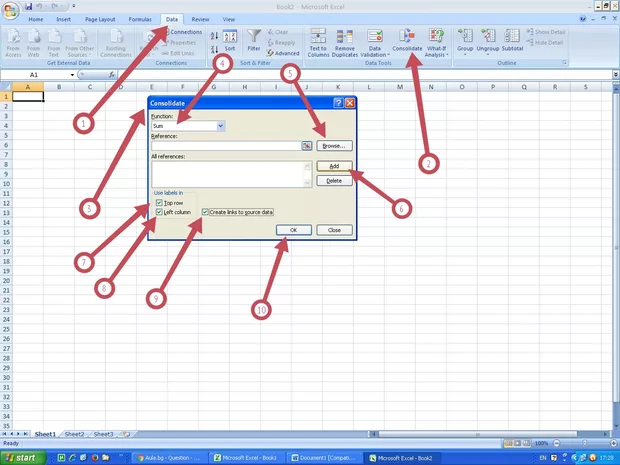The width and height of the screenshot is (620, 465).
Task: Import data From Web
Action: (34, 43)
